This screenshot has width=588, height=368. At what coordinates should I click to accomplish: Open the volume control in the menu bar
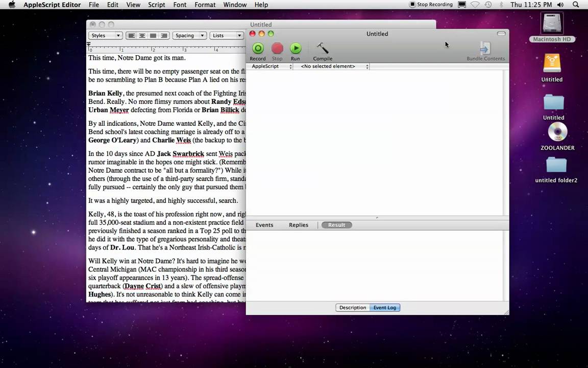[560, 5]
